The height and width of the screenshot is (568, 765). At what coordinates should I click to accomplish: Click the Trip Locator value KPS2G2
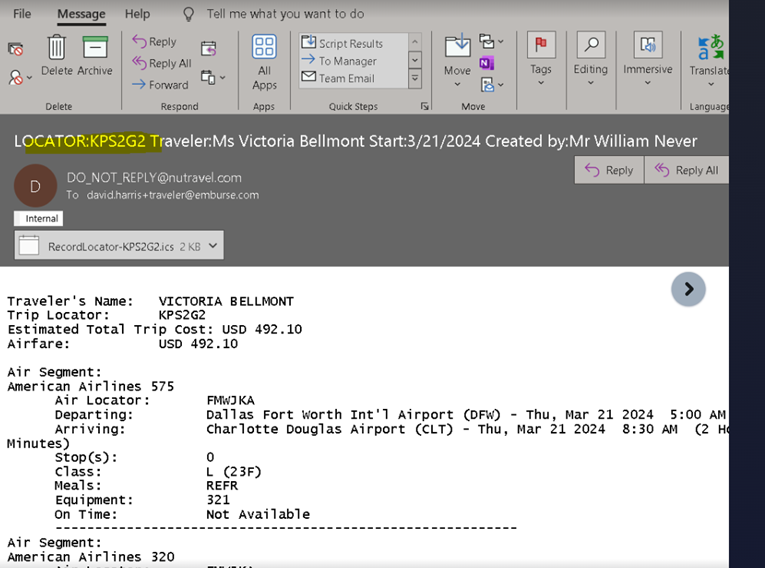182,315
